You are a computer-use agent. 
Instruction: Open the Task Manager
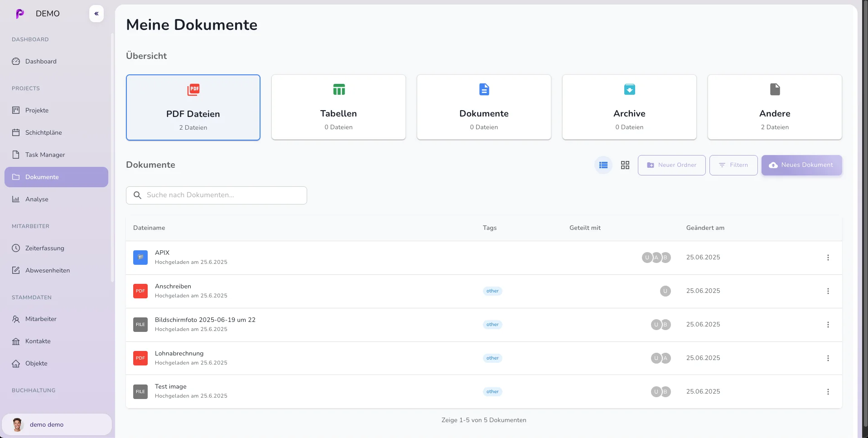tap(45, 155)
